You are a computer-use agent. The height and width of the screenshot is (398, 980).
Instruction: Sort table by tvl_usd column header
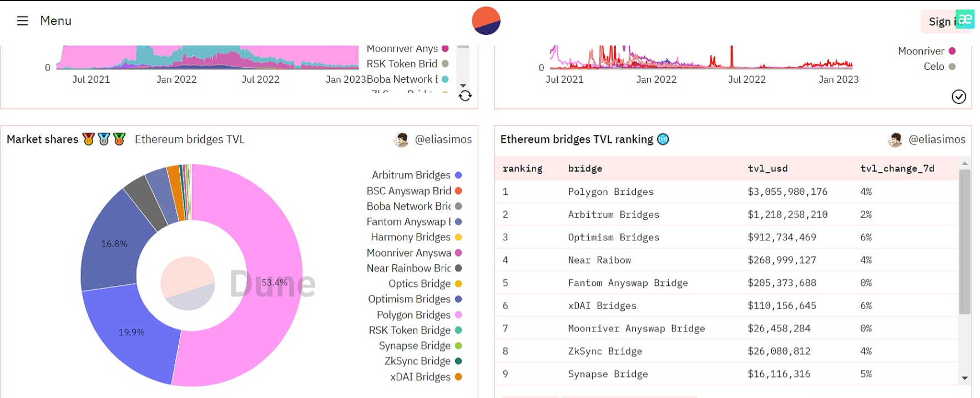coord(767,169)
